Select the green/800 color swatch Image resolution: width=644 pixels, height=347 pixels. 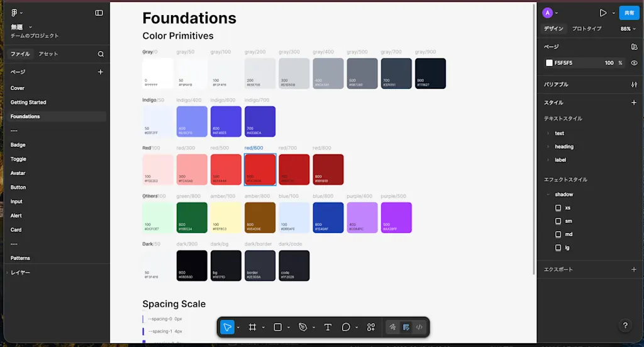192,217
